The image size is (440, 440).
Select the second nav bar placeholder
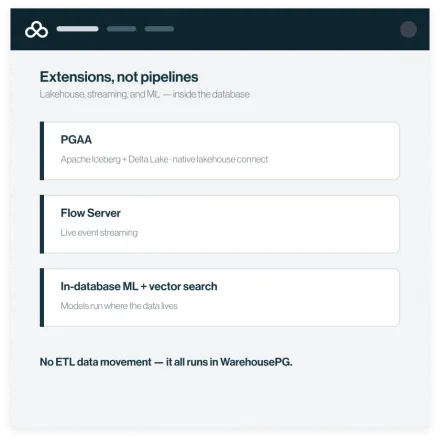tap(121, 29)
